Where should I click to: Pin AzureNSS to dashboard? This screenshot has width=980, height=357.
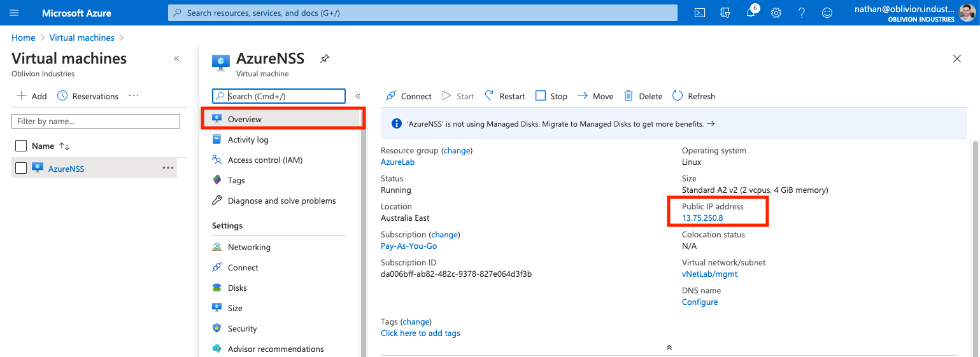(x=325, y=59)
